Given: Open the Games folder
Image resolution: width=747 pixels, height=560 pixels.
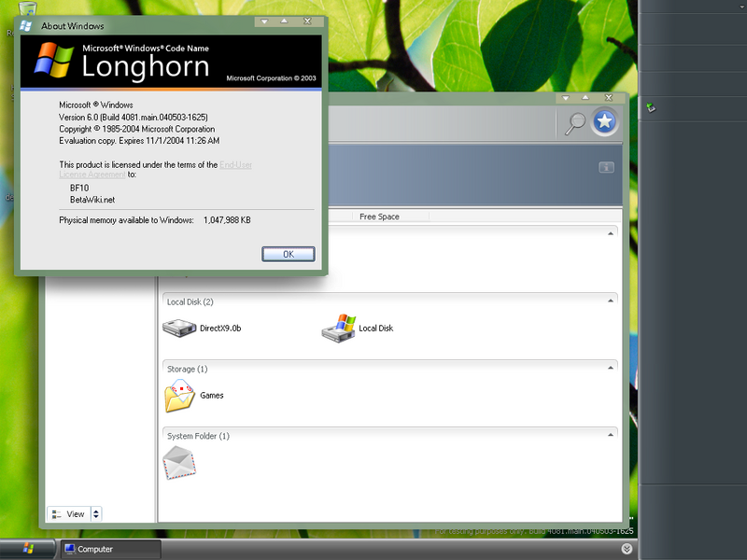Looking at the screenshot, I should (x=194, y=395).
